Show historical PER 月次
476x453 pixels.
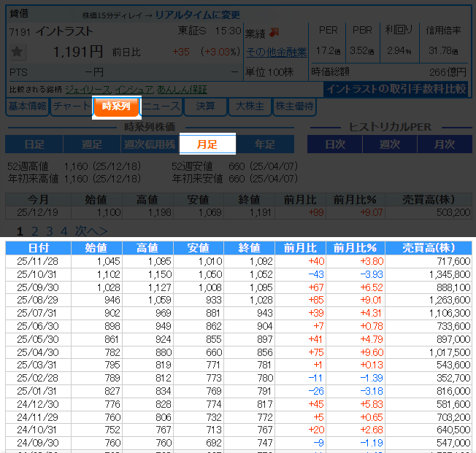[x=445, y=144]
